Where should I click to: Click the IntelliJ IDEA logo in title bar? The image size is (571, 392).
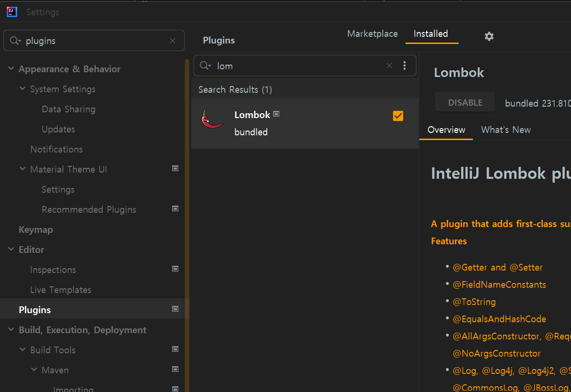click(x=11, y=11)
